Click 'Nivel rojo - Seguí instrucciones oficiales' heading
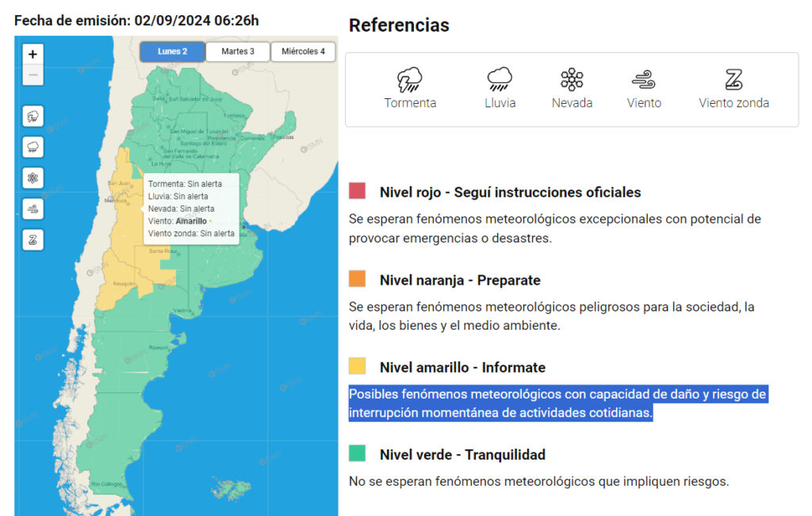Screen dimensions: 812x516 tap(510, 193)
